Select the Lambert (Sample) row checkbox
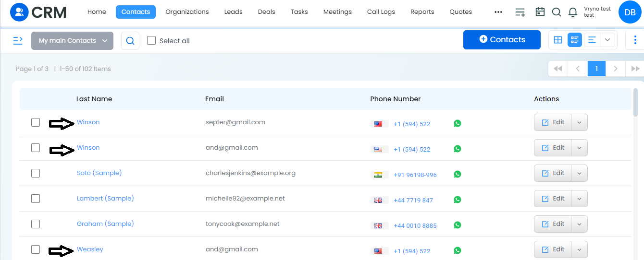The height and width of the screenshot is (260, 644). point(36,199)
